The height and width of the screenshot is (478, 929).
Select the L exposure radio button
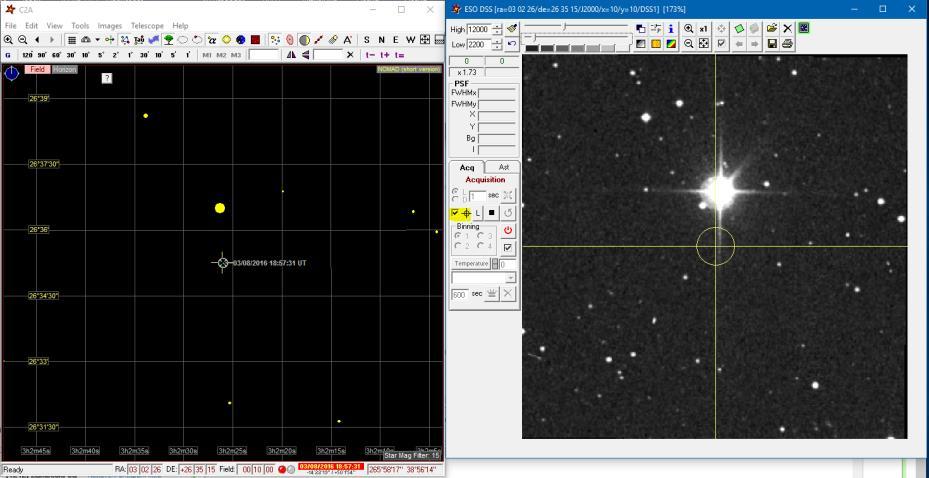[x=455, y=191]
